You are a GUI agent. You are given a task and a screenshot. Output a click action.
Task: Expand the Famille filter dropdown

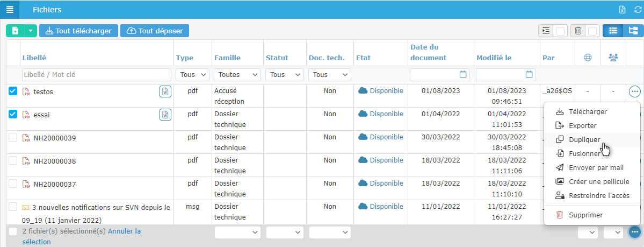(237, 74)
